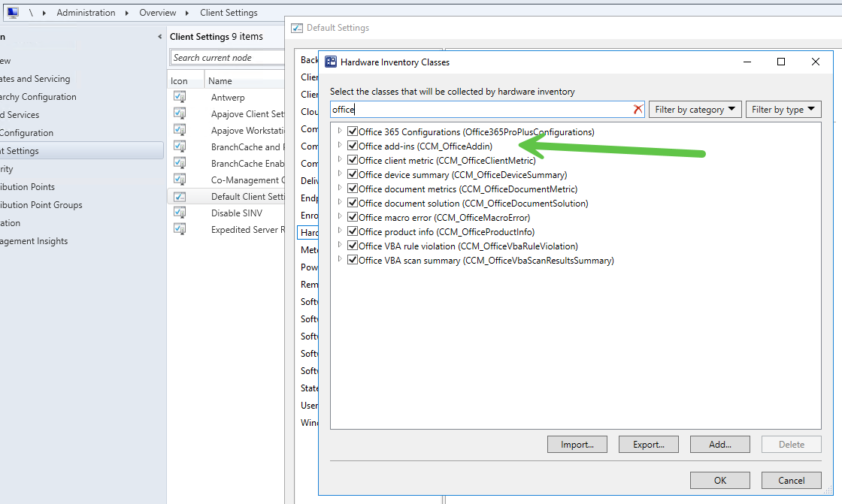The image size is (842, 504).
Task: Uncheck Office add-ins (CCM_OfficeAddin)
Action: (353, 146)
